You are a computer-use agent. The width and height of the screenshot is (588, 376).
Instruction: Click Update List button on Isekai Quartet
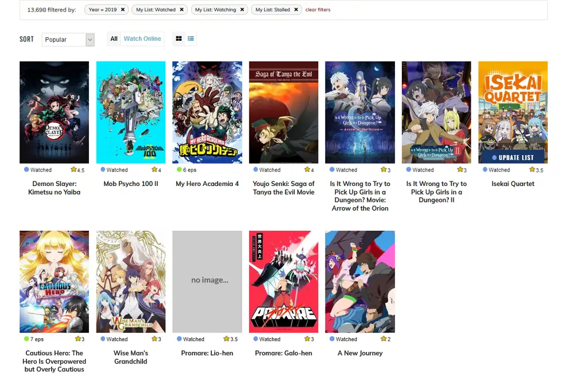click(513, 157)
